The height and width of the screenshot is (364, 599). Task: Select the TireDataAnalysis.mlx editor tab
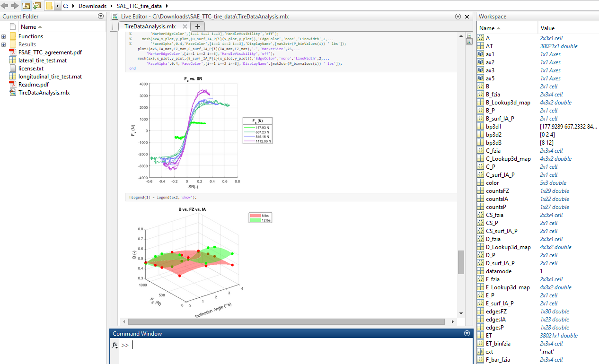point(150,26)
